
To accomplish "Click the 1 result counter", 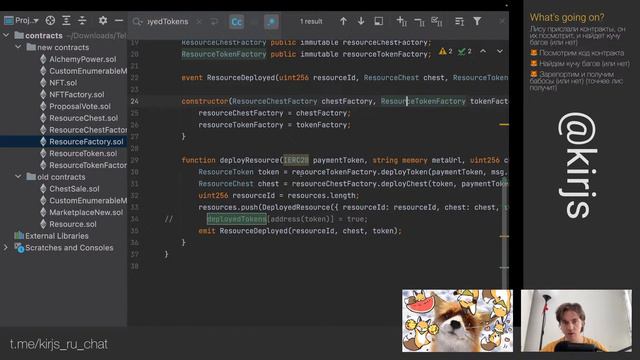I will tap(311, 21).
